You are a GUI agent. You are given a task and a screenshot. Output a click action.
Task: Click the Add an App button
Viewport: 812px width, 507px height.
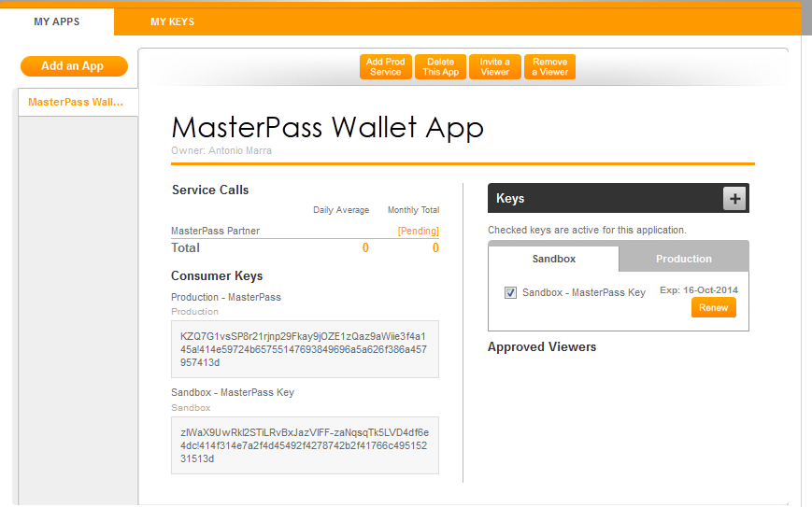coord(74,66)
